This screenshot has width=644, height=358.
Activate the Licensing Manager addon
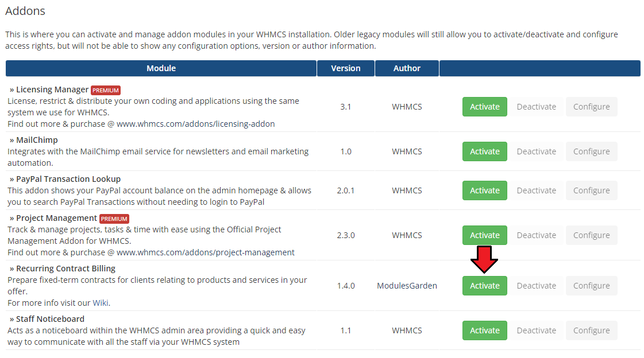485,107
